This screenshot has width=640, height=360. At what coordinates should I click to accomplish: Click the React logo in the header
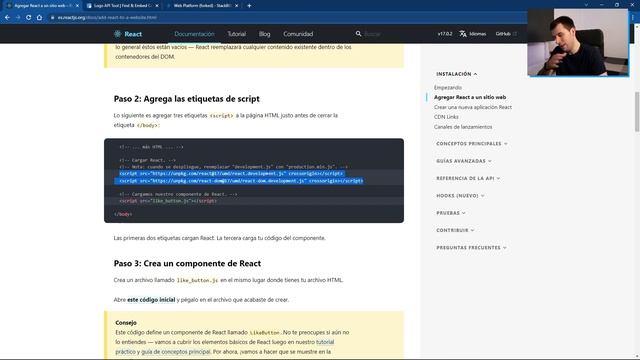click(x=128, y=34)
